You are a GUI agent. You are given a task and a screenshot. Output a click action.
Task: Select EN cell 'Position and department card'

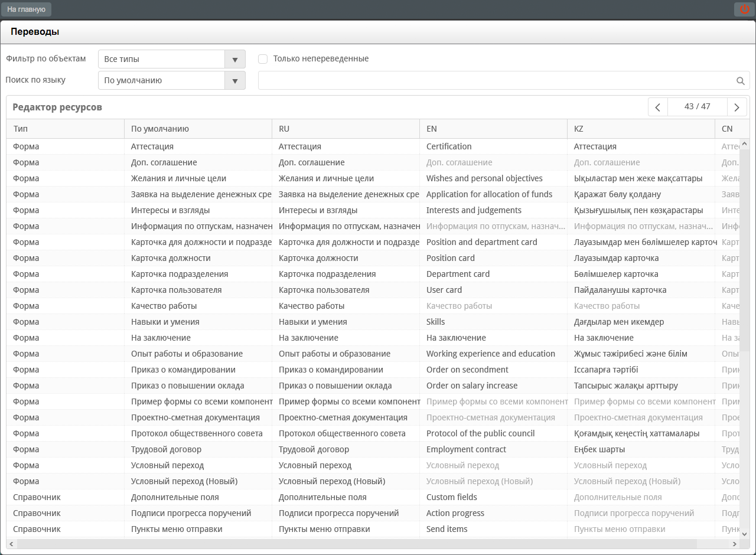point(494,242)
